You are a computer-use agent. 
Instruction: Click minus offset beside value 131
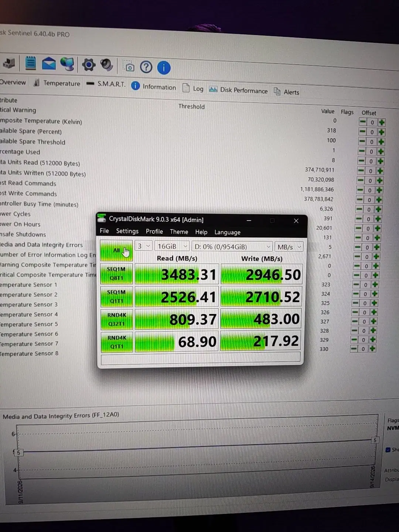(x=358, y=238)
